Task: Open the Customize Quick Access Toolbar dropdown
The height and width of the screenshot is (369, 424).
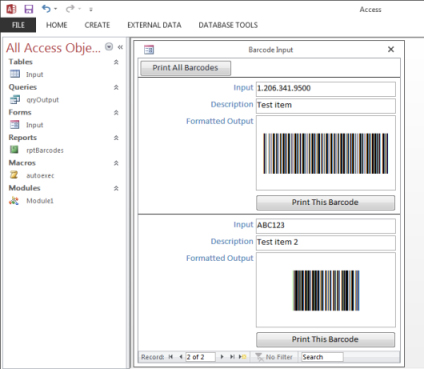Action: coord(91,9)
